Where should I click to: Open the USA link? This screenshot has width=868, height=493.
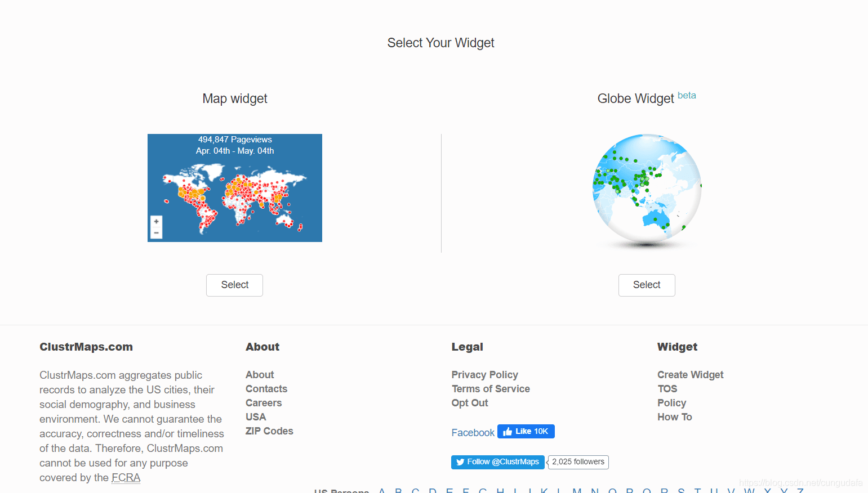coord(256,417)
